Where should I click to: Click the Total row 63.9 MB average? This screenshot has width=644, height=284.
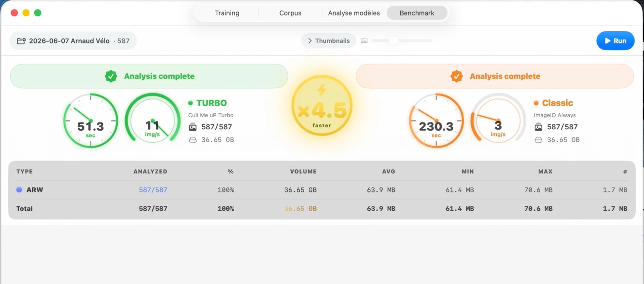pyautogui.click(x=381, y=209)
